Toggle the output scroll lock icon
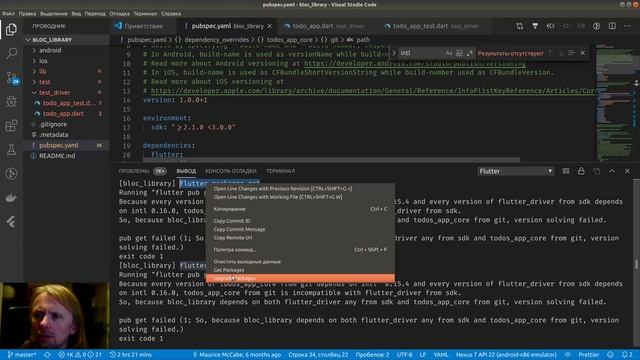640x360 pixels. point(581,171)
